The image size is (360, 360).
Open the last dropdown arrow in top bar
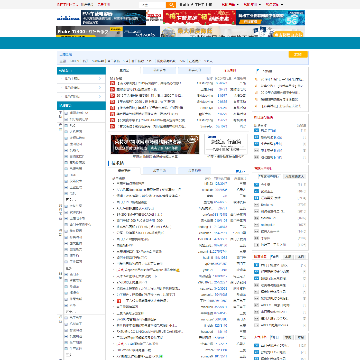coord(282,5)
